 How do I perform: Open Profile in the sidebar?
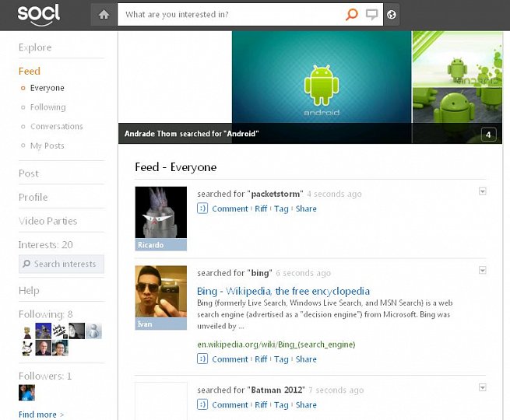33,198
